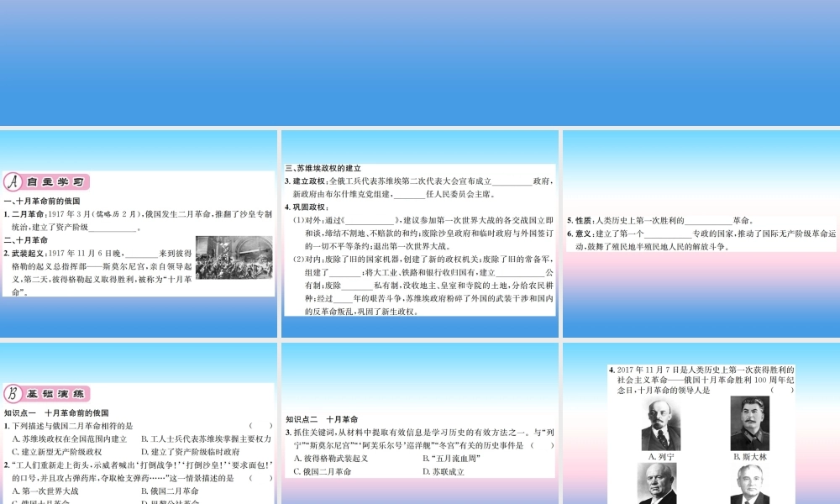Click heading 一、十月革命前的俄国

42,201
